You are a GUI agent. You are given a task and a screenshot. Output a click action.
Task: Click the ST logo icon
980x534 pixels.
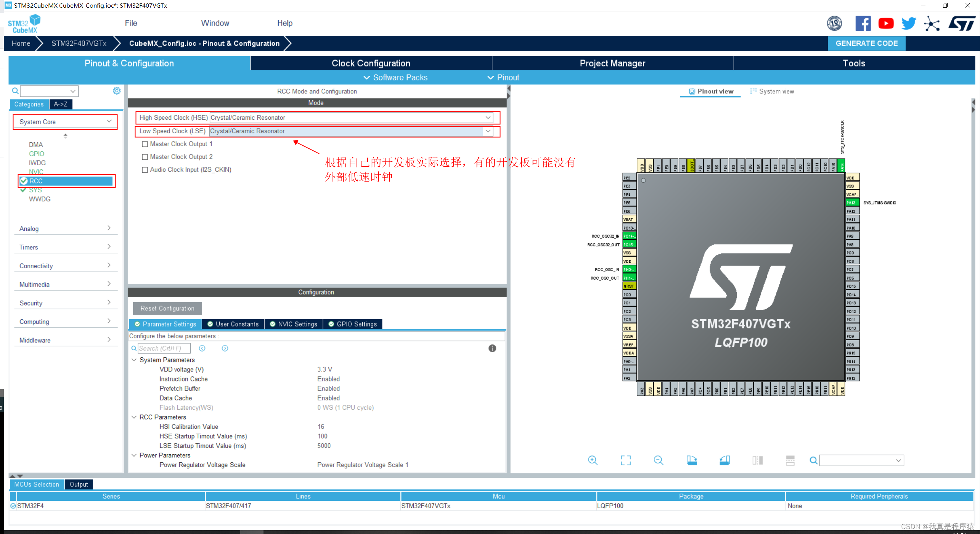pyautogui.click(x=961, y=24)
